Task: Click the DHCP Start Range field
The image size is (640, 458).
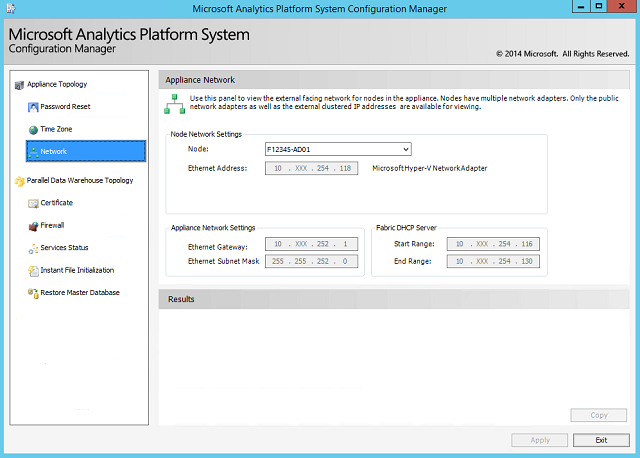Action: 493,244
